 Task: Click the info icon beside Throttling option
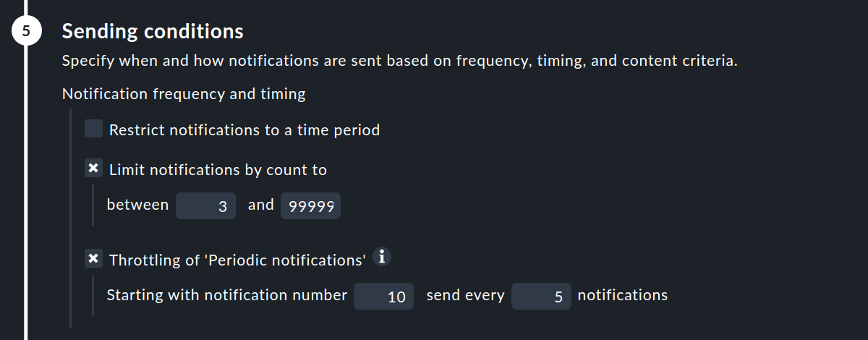coord(384,257)
